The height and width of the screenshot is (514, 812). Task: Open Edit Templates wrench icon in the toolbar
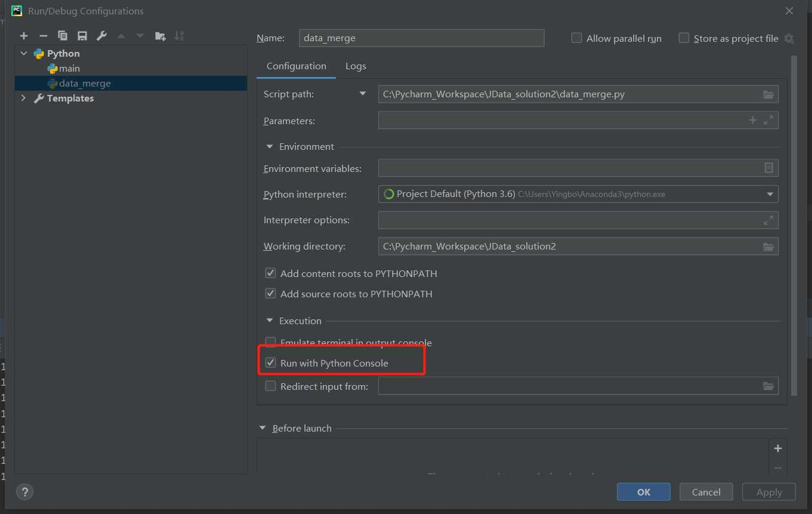point(101,36)
